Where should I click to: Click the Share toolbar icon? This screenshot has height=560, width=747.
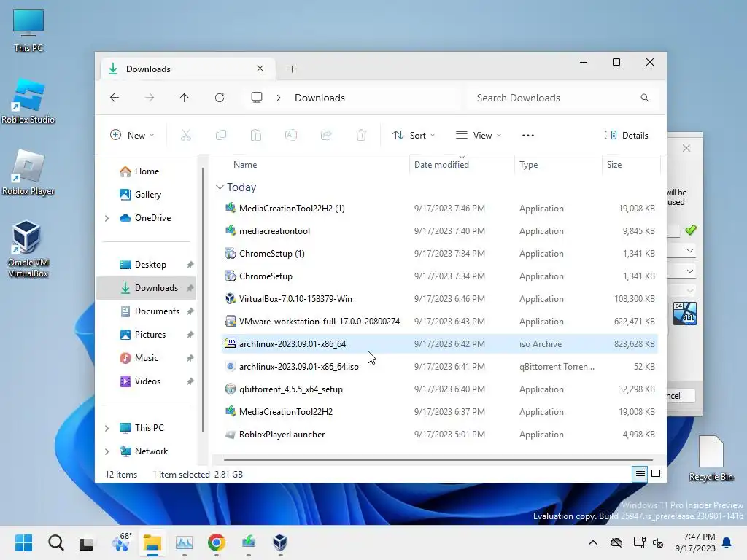pos(326,135)
